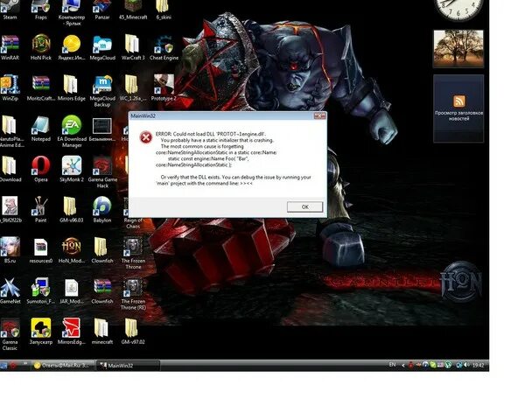Switch to Ответы@Mail.Ru taskbar button

tap(63, 366)
